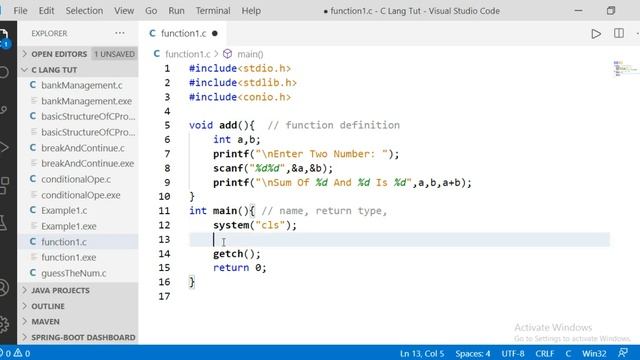Screen dimensions: 640x360
Task: Restore the window size button
Action: click(611, 11)
